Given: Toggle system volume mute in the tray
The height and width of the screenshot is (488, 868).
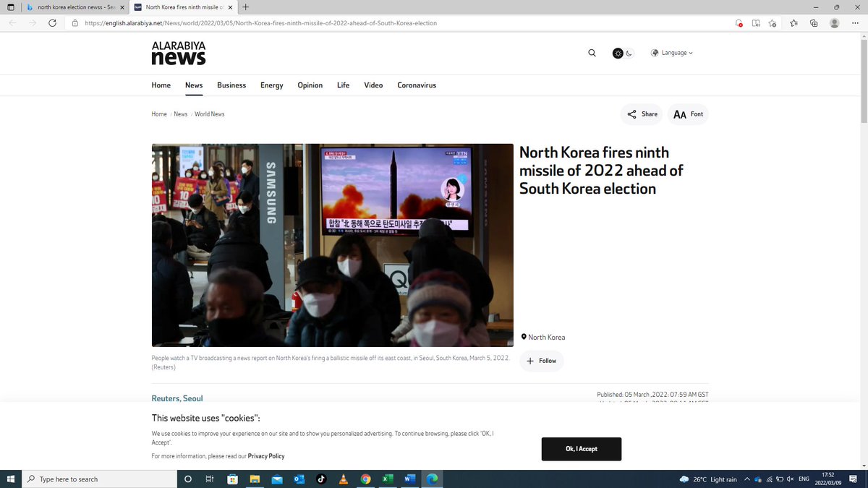Looking at the screenshot, I should coord(789,479).
